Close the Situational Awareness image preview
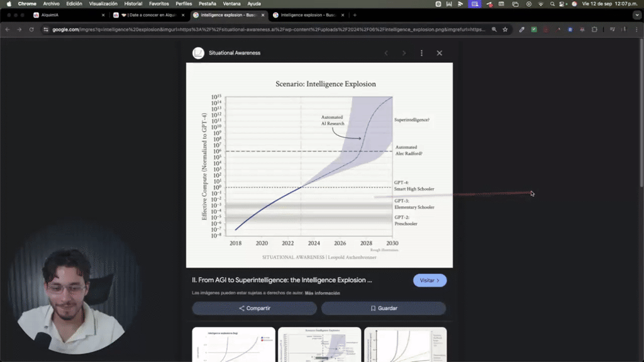Viewport: 644px width, 362px height. click(440, 53)
